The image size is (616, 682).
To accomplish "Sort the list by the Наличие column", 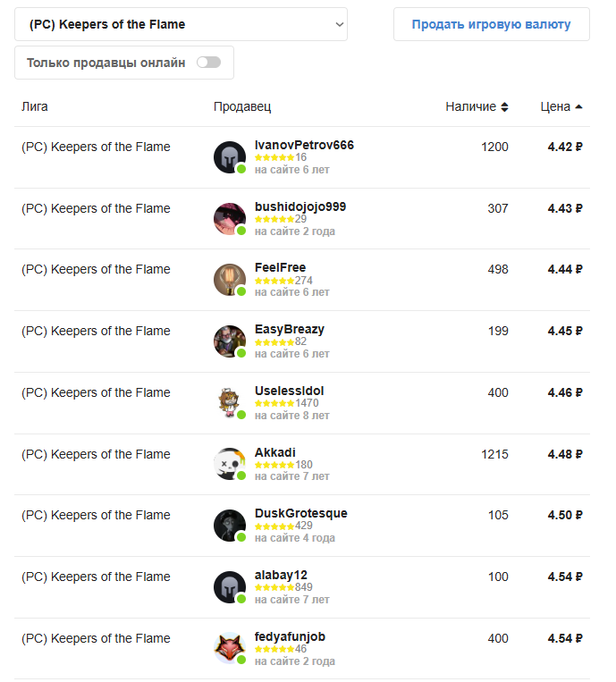I will tap(477, 106).
